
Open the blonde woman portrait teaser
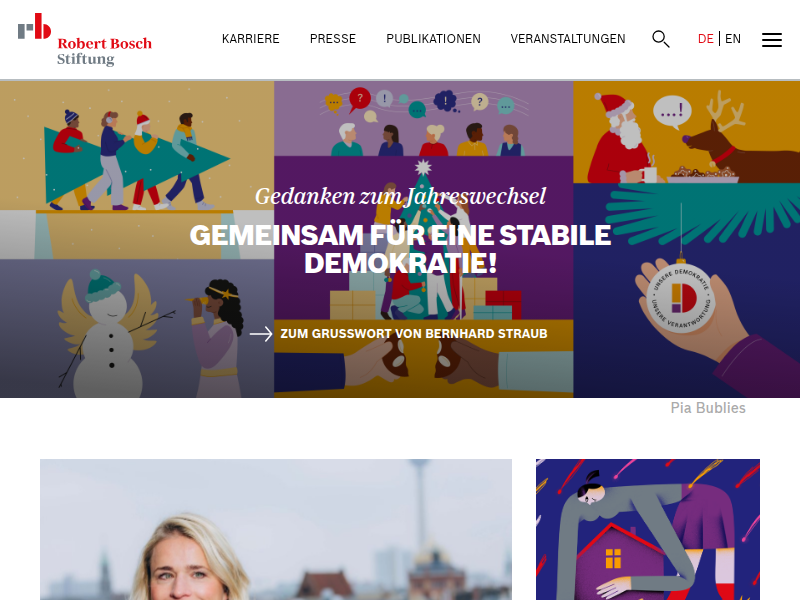pos(276,530)
